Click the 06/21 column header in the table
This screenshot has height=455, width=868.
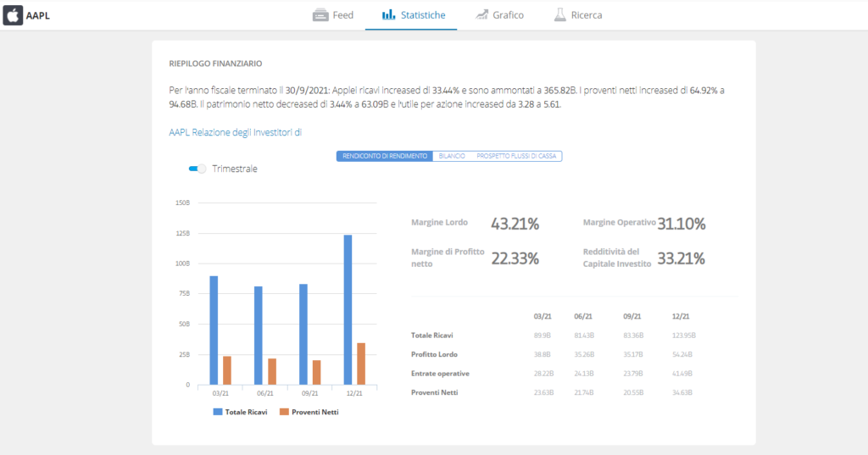coord(583,317)
